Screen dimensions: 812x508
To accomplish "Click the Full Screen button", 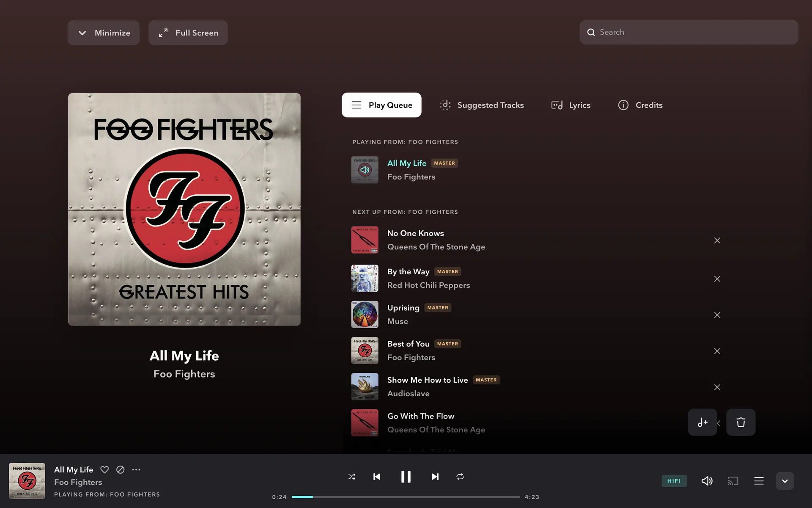I will click(x=188, y=33).
